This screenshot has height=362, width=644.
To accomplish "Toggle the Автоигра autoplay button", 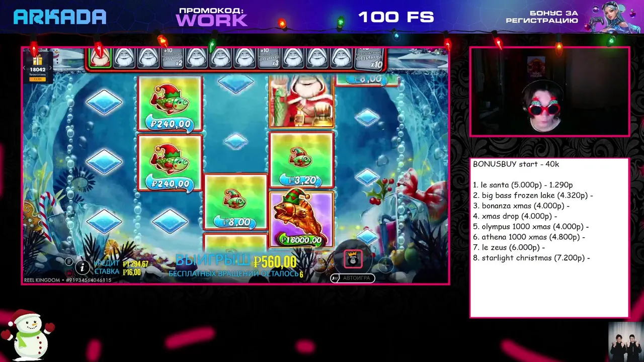I will (x=352, y=278).
